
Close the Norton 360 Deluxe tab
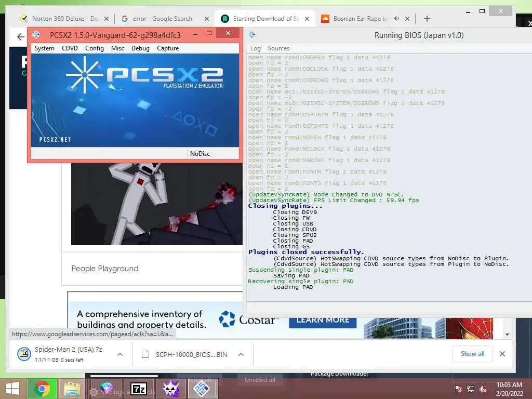coord(106,19)
